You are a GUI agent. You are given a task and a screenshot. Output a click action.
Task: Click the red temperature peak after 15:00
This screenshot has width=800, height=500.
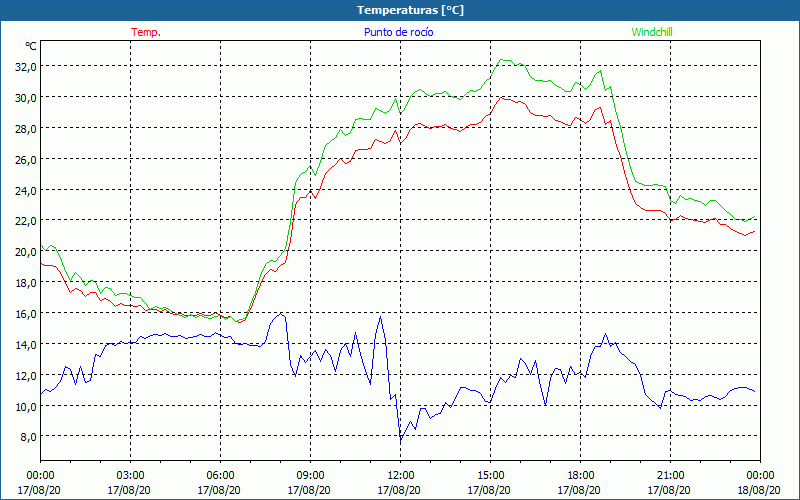click(x=503, y=97)
